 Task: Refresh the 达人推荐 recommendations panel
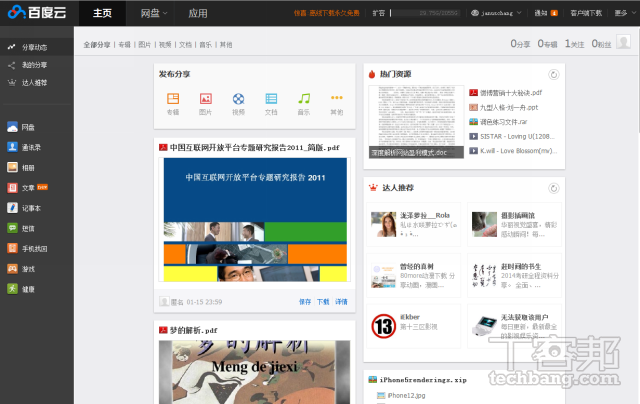point(553,189)
